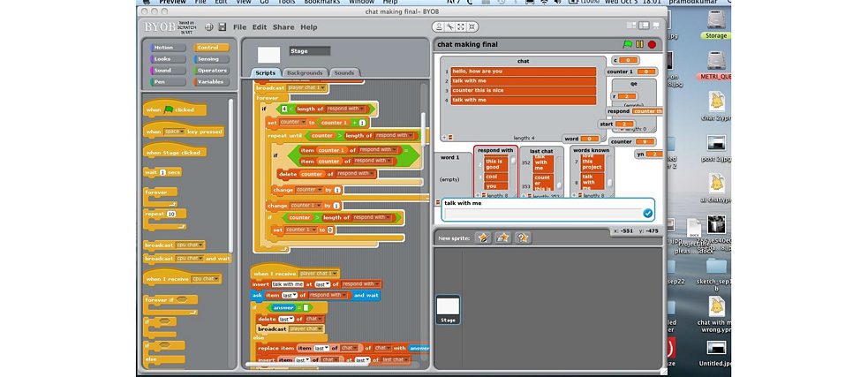868x377 pixels.
Task: Click the globe language icon
Action: coord(208,27)
